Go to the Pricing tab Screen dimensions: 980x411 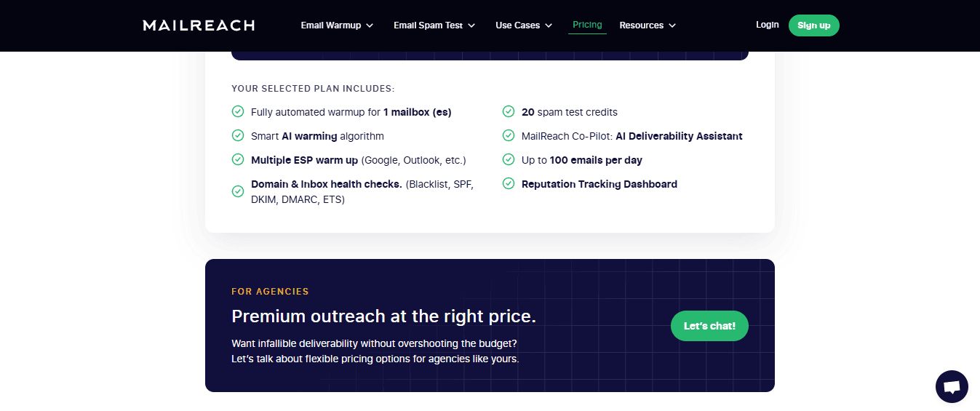(587, 25)
